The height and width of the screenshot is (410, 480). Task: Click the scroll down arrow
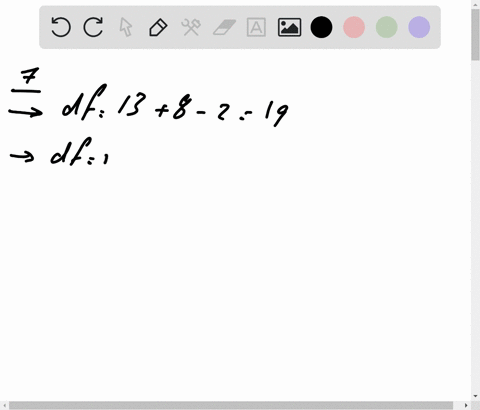[475, 396]
